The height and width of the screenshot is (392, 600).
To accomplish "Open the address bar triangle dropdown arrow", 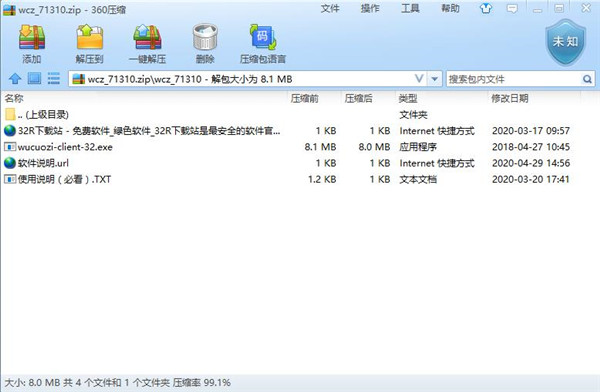I will (435, 79).
